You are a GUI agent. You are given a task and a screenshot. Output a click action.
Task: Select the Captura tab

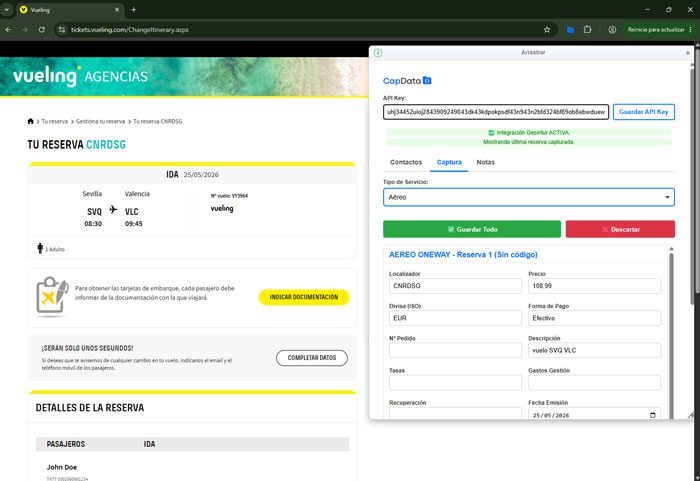449,162
